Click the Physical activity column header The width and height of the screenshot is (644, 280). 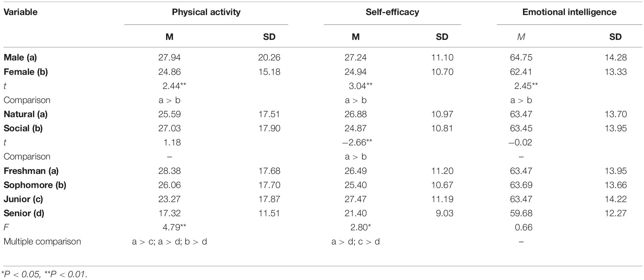pyautogui.click(x=206, y=12)
